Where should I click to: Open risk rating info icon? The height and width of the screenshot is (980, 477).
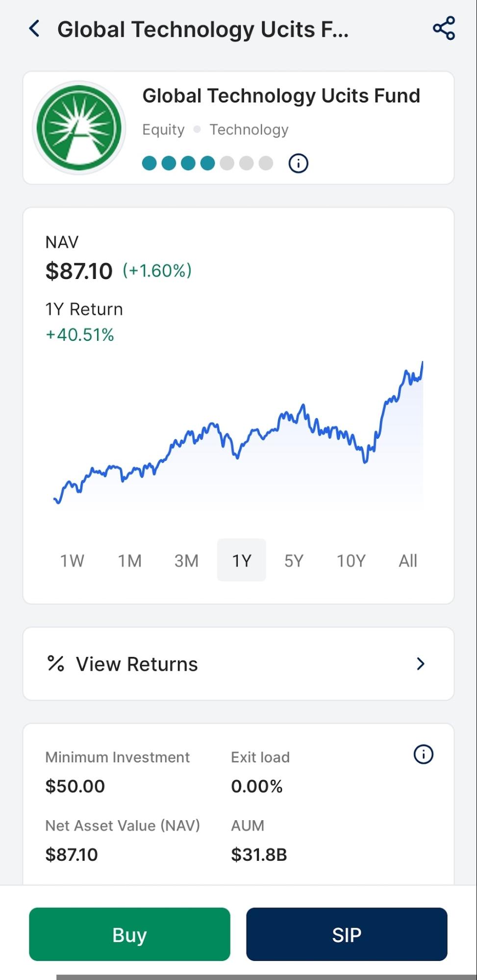[x=299, y=163]
